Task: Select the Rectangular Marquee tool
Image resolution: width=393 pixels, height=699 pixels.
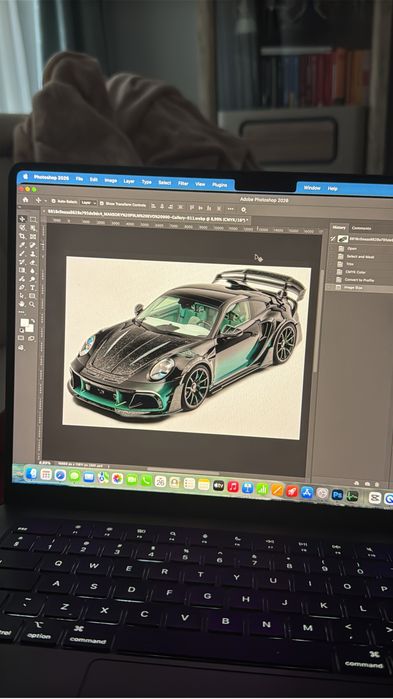Action: [x=33, y=219]
